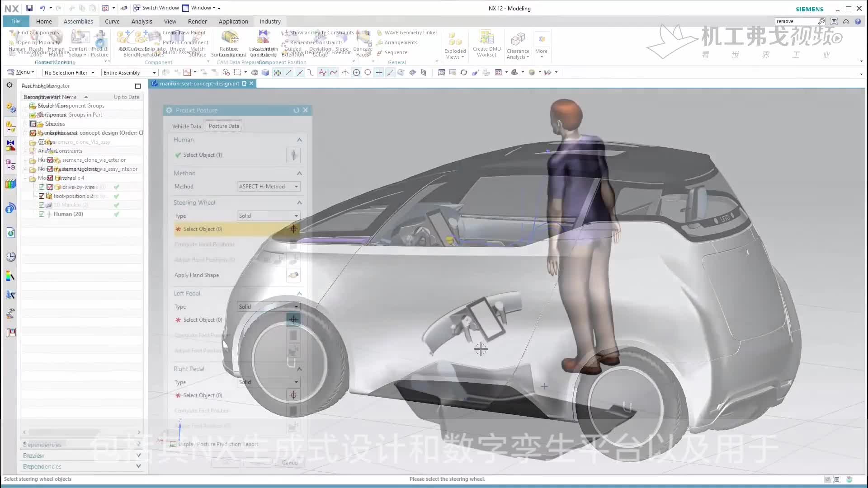Open the Menu button dropdown
Image resolution: width=868 pixels, height=488 pixels.
click(x=21, y=72)
